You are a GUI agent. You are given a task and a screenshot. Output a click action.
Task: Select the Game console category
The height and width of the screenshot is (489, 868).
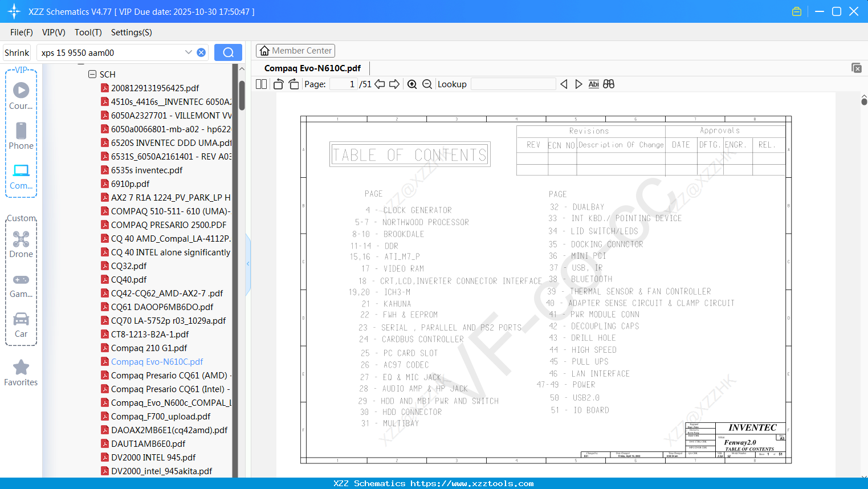(x=21, y=285)
